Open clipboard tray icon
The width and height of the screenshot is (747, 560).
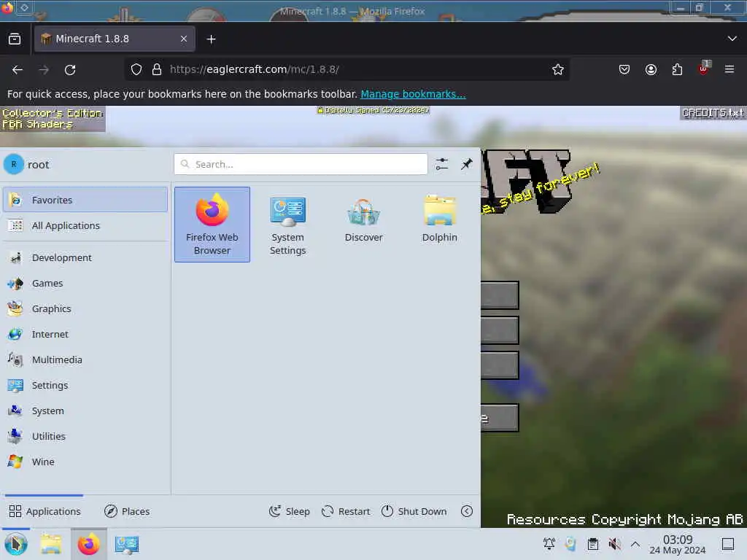click(592, 544)
